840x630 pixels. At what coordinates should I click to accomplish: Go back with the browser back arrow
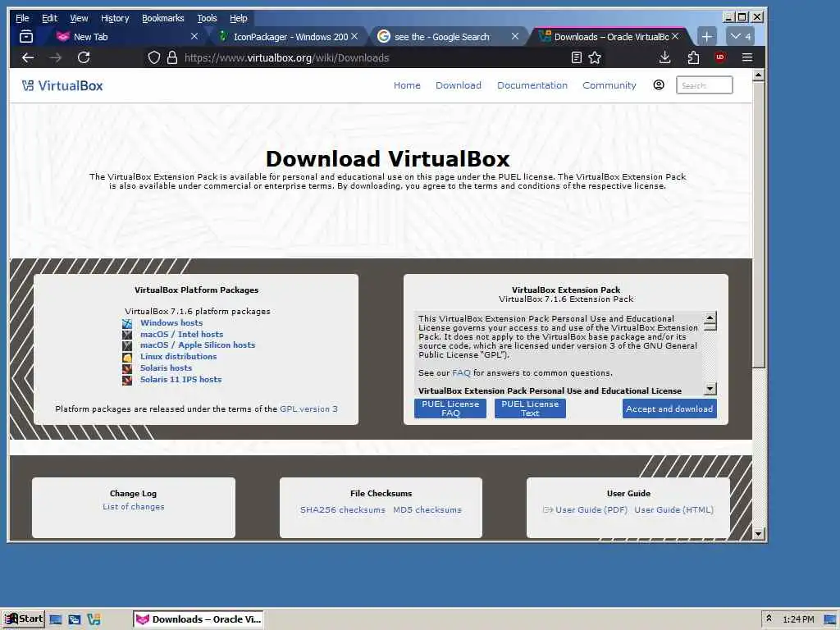[28, 58]
